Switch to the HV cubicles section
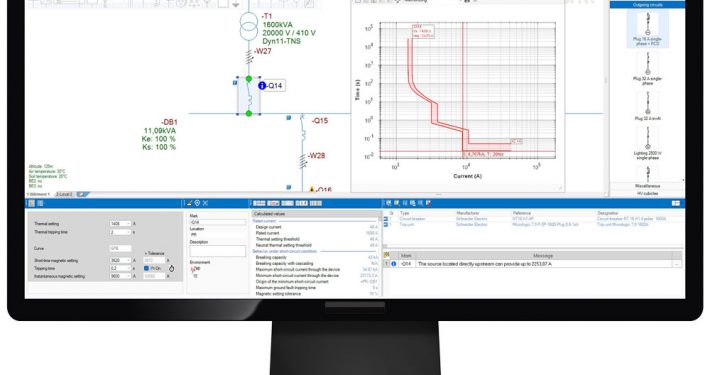Viewport: 710px width, 375px height. pos(647,193)
